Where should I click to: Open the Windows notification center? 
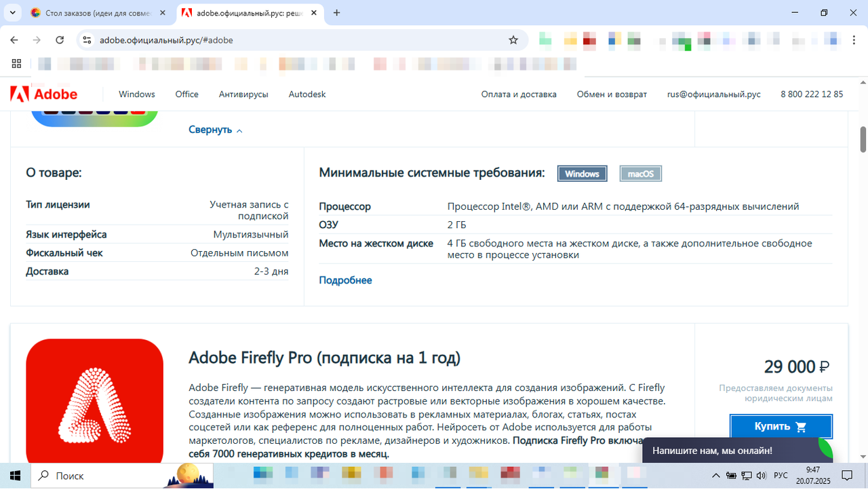tap(847, 476)
